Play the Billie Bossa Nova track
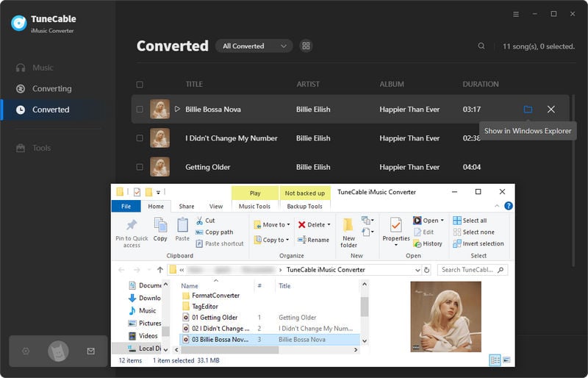This screenshot has height=378, width=588. pos(177,109)
